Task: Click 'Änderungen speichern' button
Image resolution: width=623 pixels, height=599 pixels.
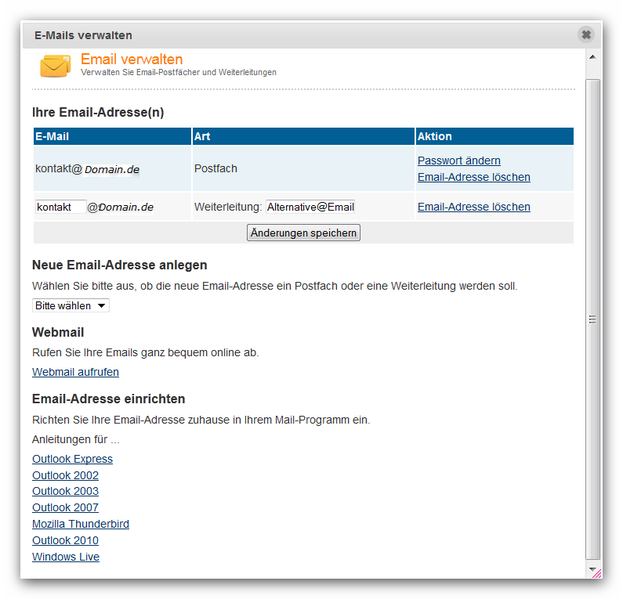Action: pyautogui.click(x=303, y=232)
